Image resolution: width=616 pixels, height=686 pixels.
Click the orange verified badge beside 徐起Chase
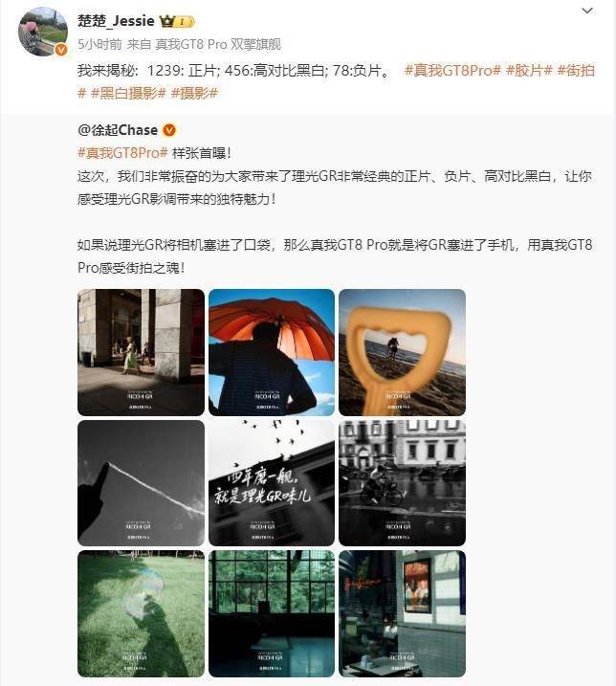169,130
